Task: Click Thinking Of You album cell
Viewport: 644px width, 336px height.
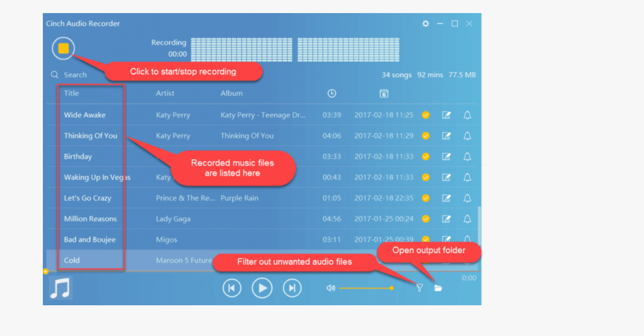Action: tap(247, 136)
